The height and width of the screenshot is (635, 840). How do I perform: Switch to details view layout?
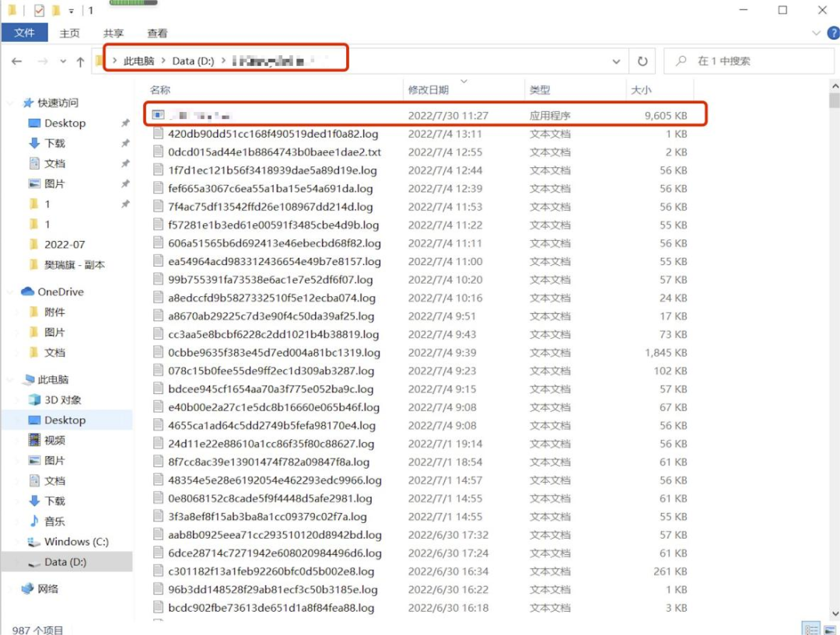click(811, 629)
